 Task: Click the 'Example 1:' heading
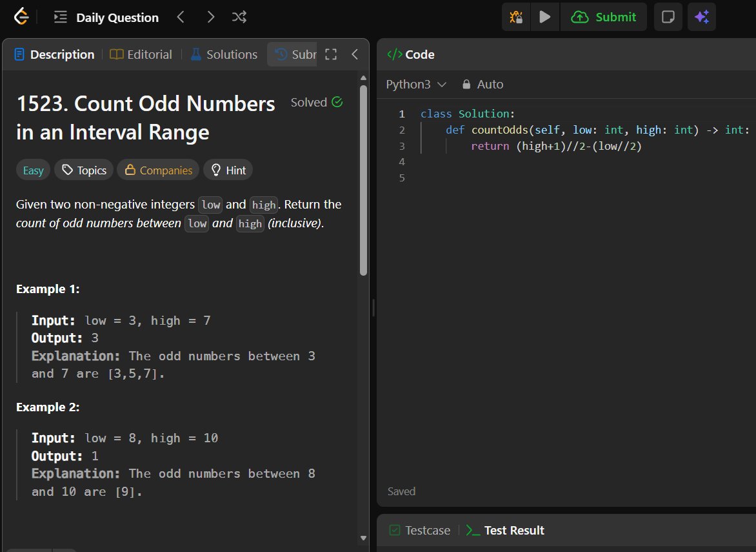pos(48,289)
